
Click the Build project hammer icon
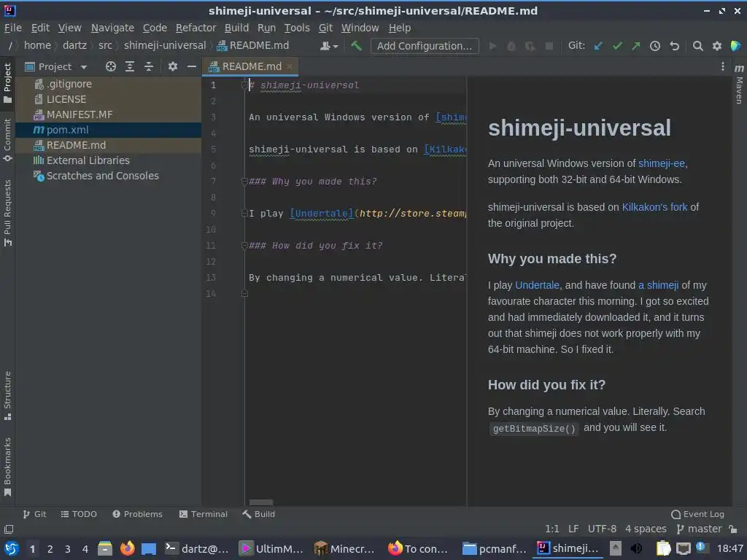[x=356, y=46]
